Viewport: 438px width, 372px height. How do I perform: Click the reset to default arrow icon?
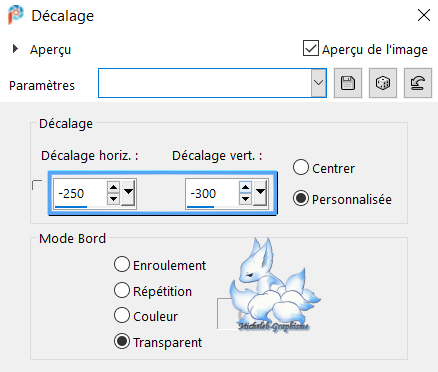point(418,83)
